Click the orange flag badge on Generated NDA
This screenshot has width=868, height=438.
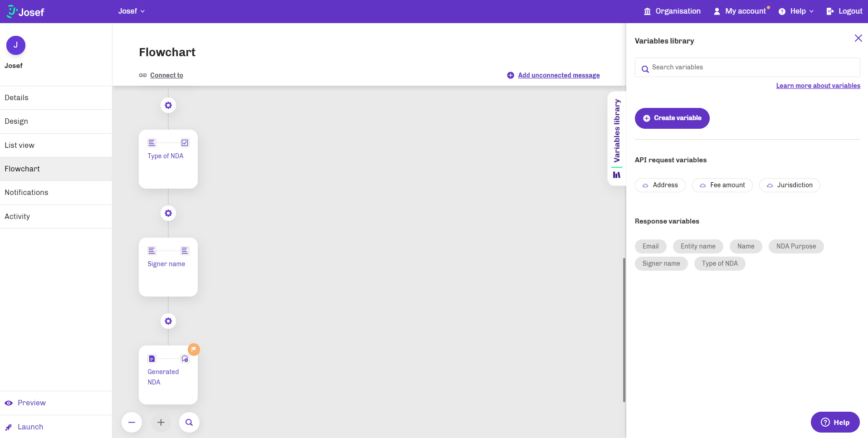pos(194,349)
